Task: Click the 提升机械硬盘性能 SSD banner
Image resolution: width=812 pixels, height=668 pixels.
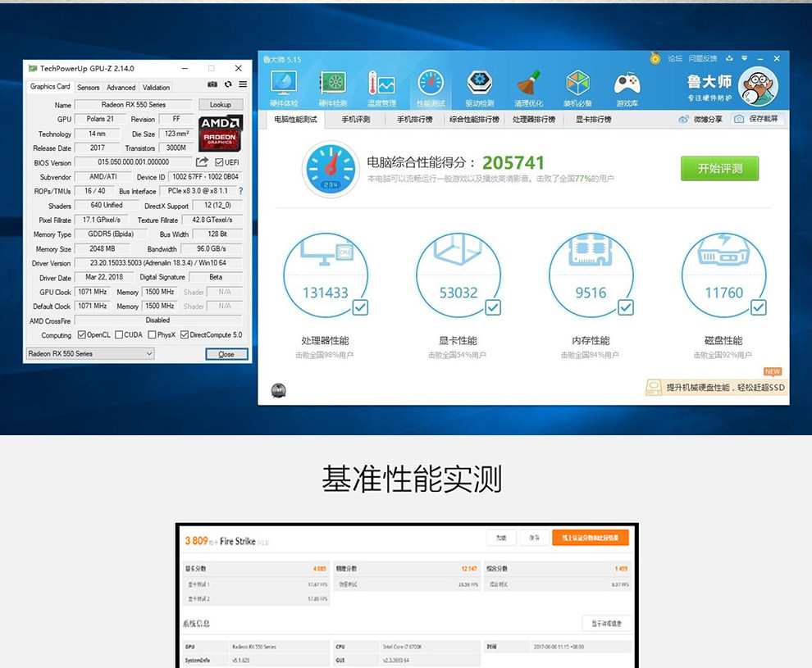Action: coord(717,387)
